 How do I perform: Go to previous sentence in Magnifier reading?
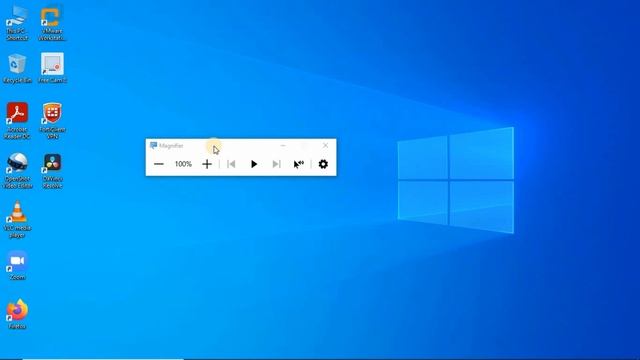coord(231,164)
